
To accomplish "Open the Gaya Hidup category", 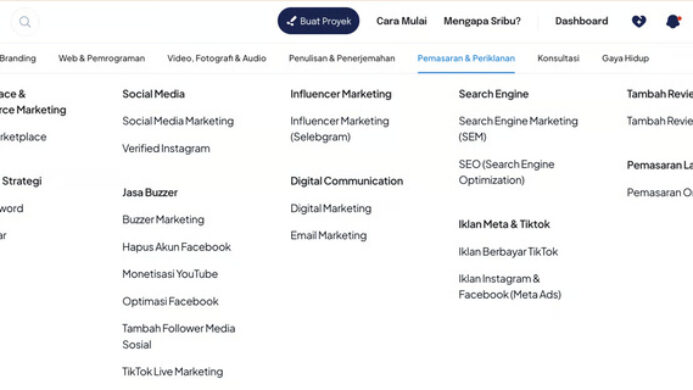I will click(625, 58).
